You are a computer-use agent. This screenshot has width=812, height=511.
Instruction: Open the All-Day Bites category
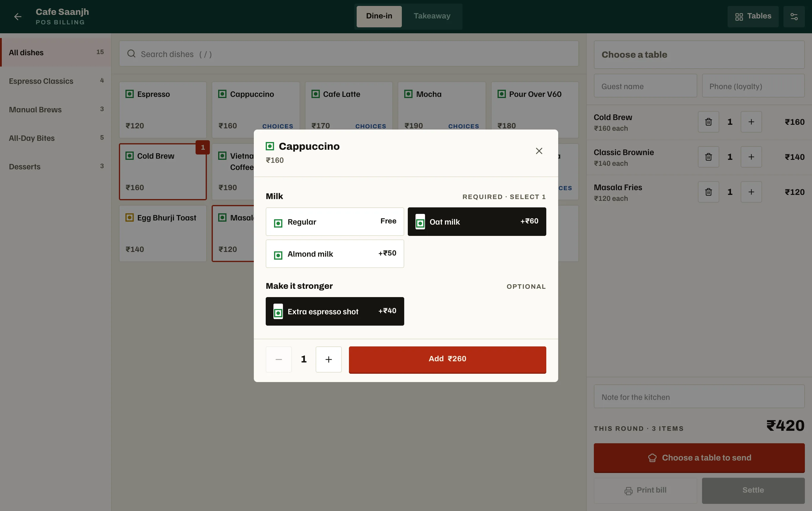pyautogui.click(x=56, y=138)
